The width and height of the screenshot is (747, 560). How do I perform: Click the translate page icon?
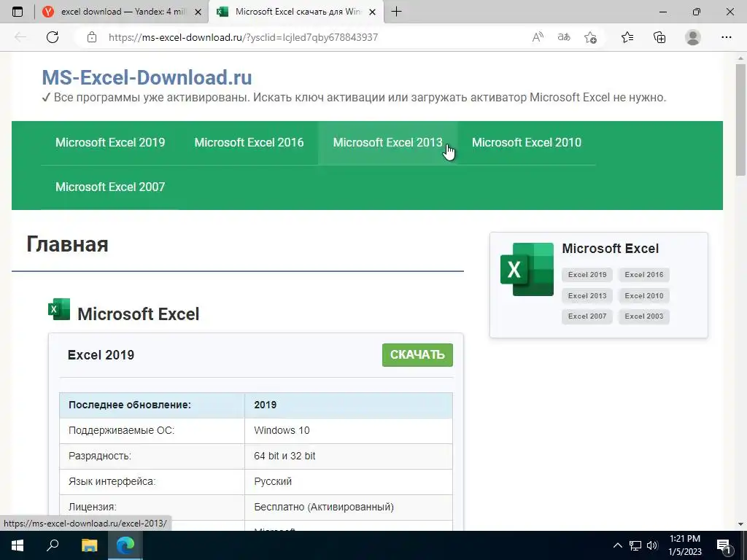coord(564,37)
